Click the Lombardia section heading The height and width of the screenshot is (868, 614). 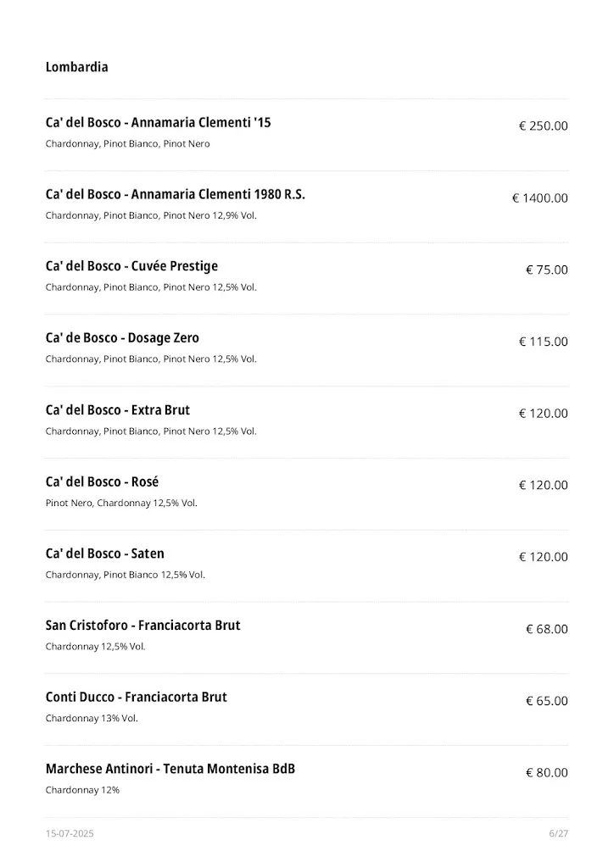tap(76, 67)
